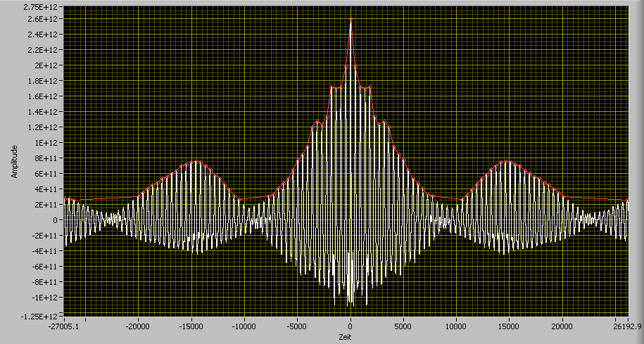Click the x-axis minimum '-27005.1'

65,326
